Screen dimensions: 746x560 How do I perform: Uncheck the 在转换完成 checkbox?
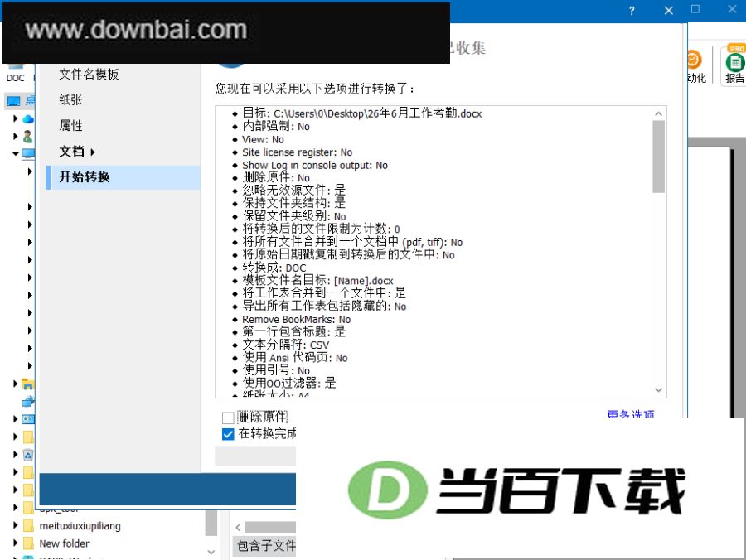[x=228, y=434]
